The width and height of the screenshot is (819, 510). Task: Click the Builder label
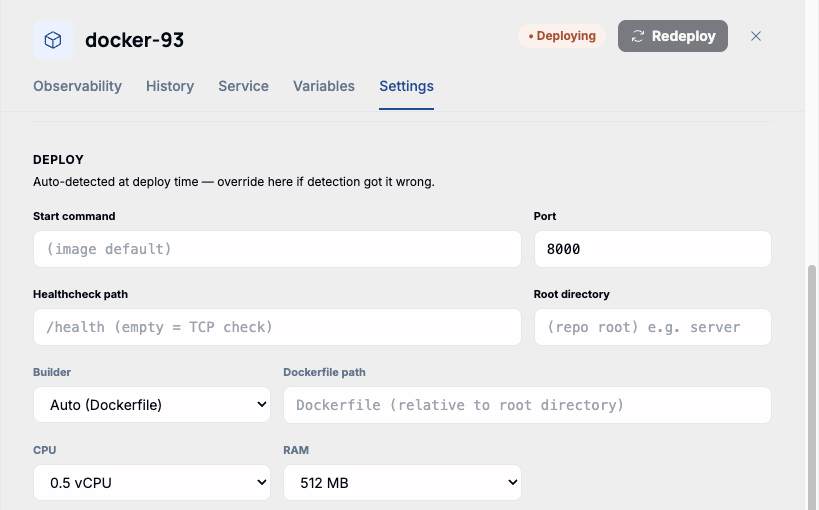pos(52,372)
